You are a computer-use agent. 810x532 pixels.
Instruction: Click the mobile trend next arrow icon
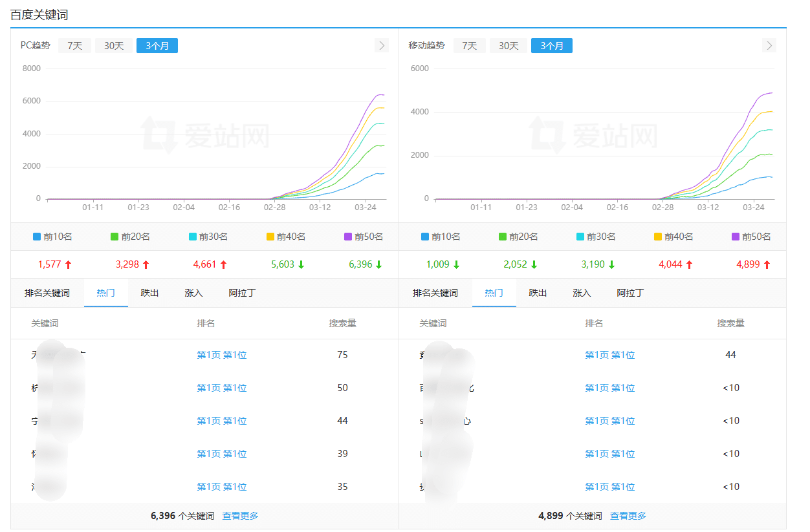coord(769,45)
